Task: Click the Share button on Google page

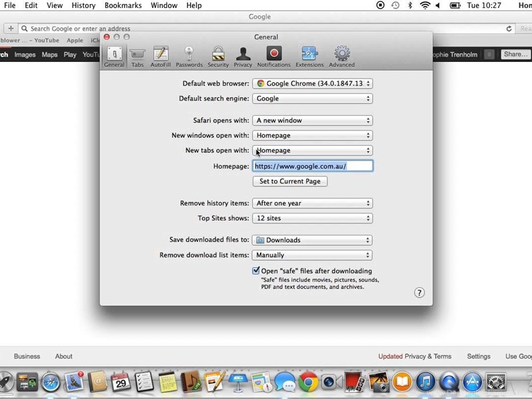Action: 515,55
